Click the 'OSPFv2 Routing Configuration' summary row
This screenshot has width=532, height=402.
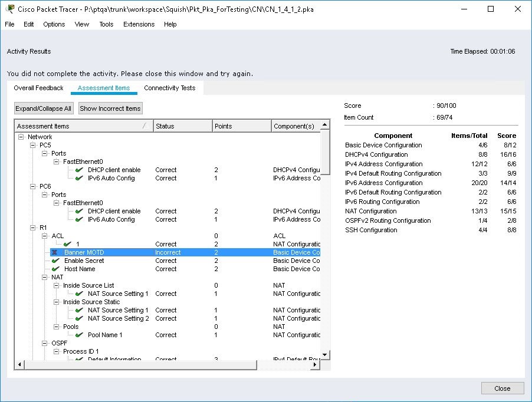[431, 220]
